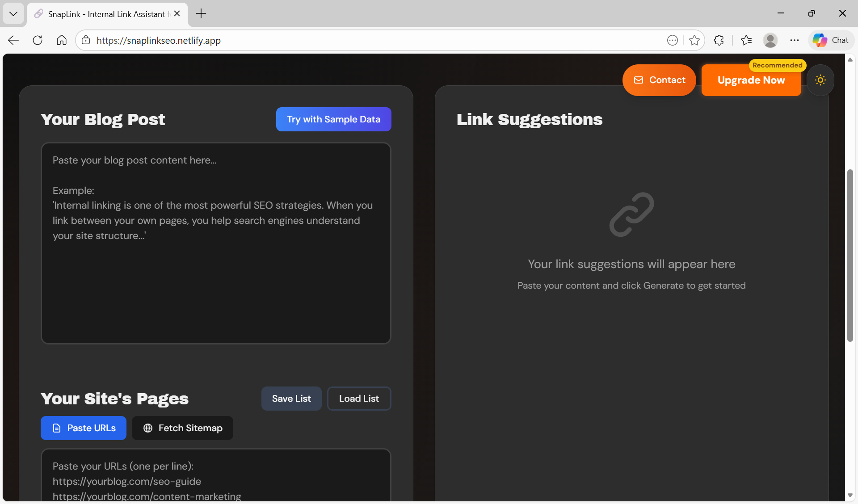
Task: Open browser Settings and more menu
Action: tap(794, 40)
